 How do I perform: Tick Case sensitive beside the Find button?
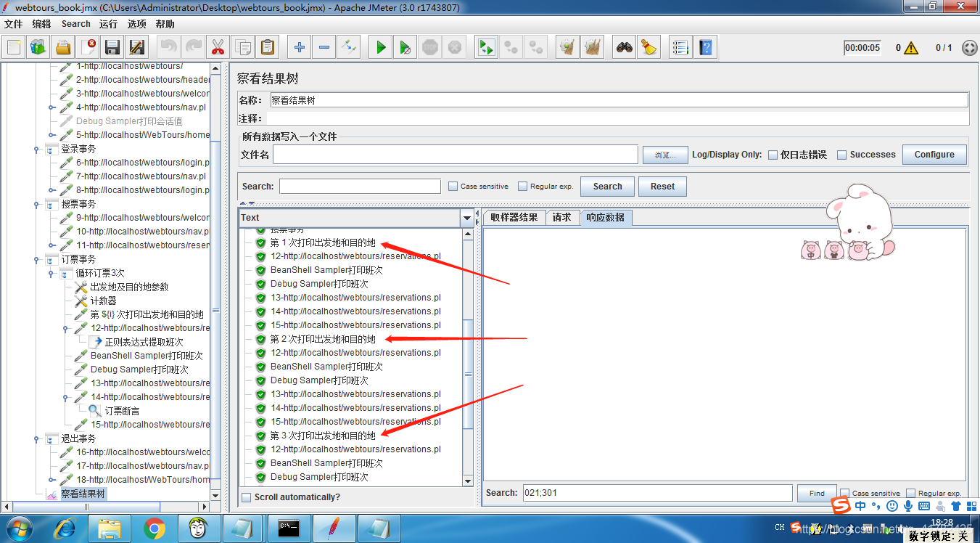(844, 493)
